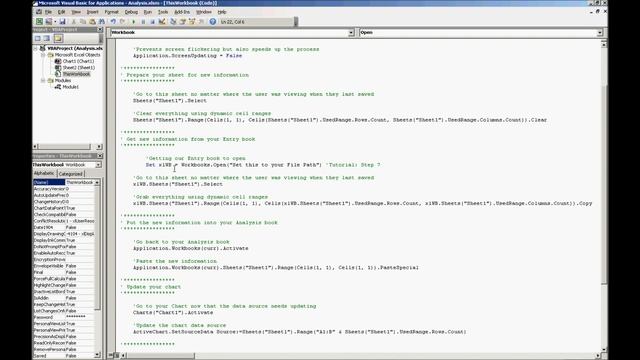The width and height of the screenshot is (640, 360).
Task: Select the IsAddin property row
Action: [64, 298]
